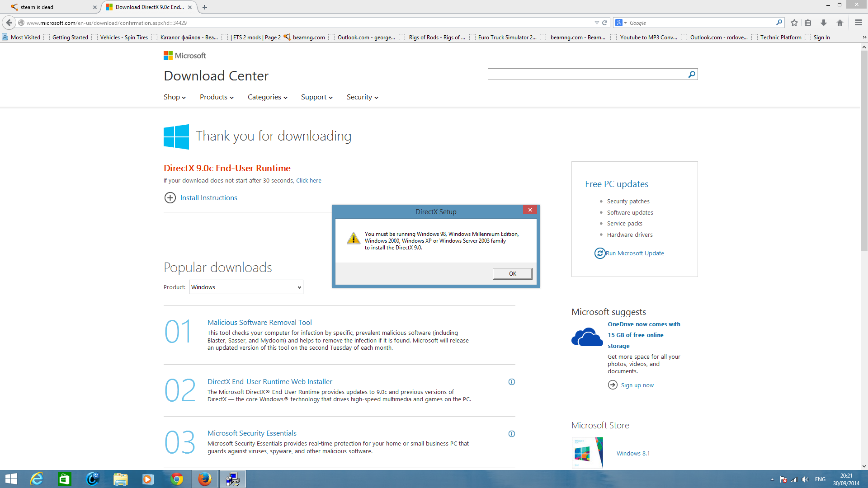Click the Sign up now link

click(x=637, y=385)
